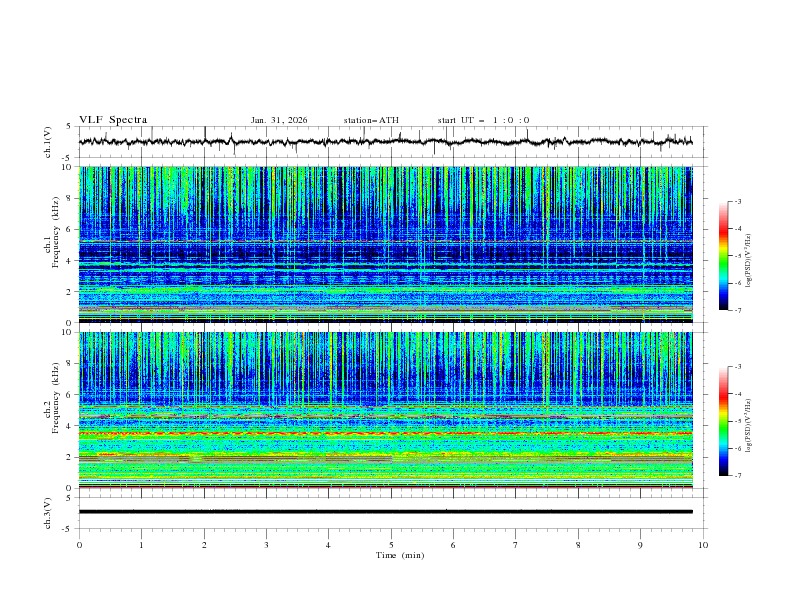Click the ch.3 voltage waveform trace
792x612 pixels.
(x=386, y=512)
